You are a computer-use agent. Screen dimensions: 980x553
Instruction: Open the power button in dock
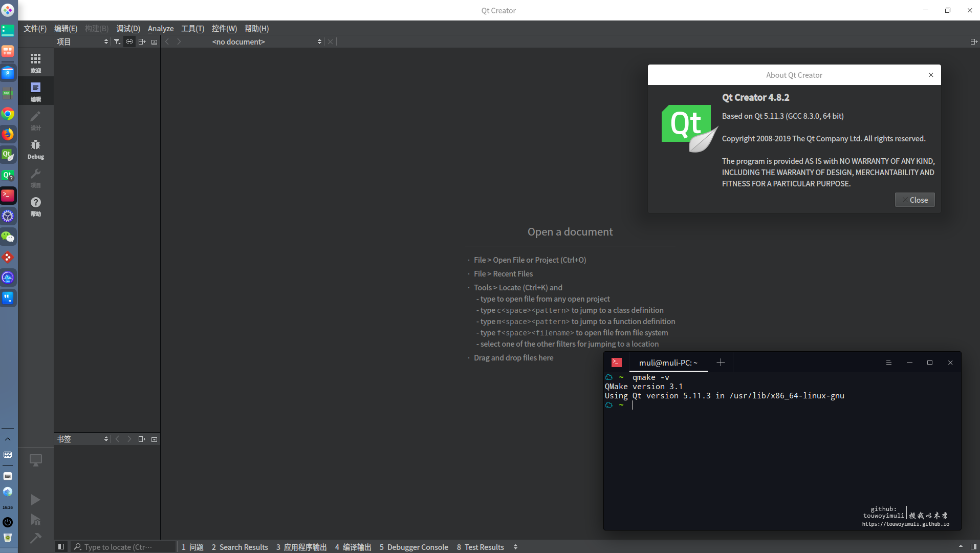coord(8,522)
